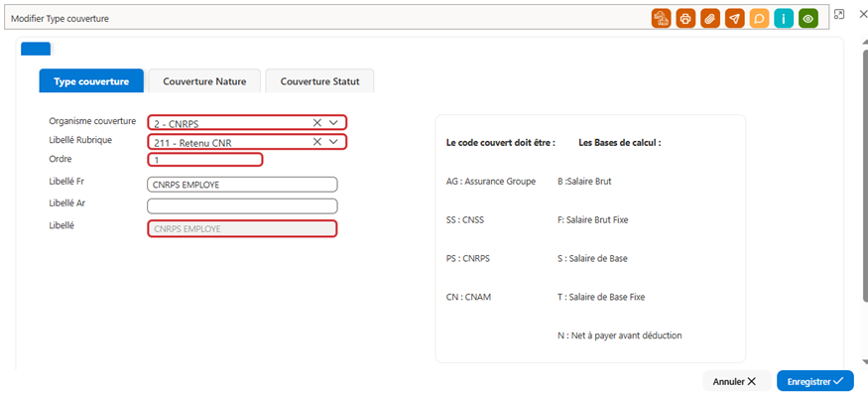The height and width of the screenshot is (394, 868).
Task: Click the Annuler button
Action: (737, 381)
